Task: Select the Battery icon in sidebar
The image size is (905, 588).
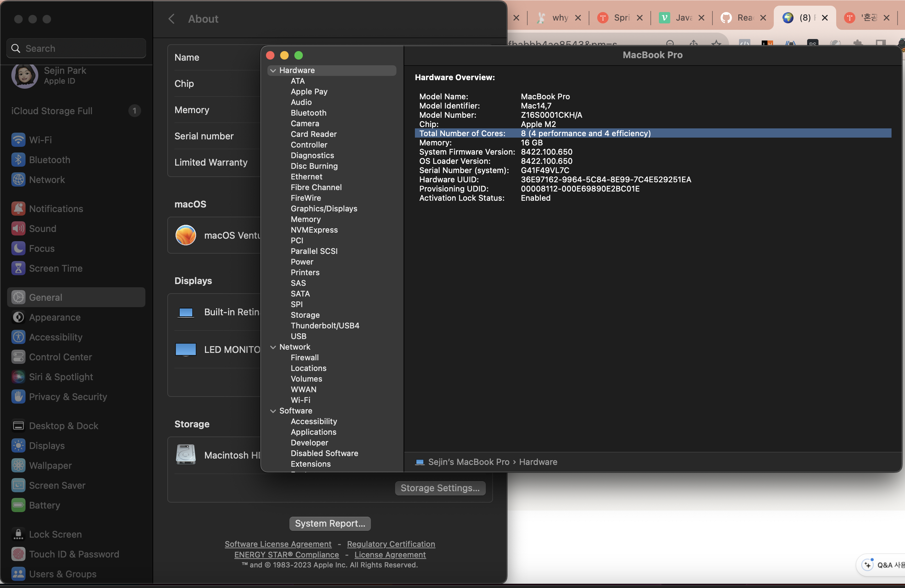Action: click(x=18, y=505)
